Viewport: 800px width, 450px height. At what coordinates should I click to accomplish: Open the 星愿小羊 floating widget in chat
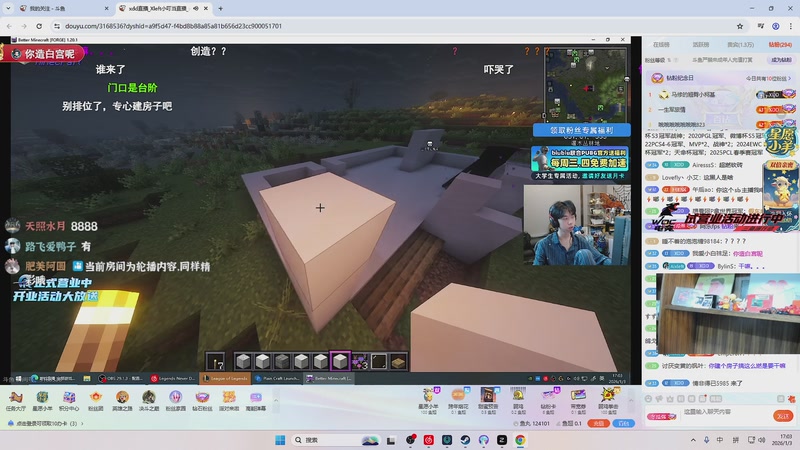tap(781, 140)
